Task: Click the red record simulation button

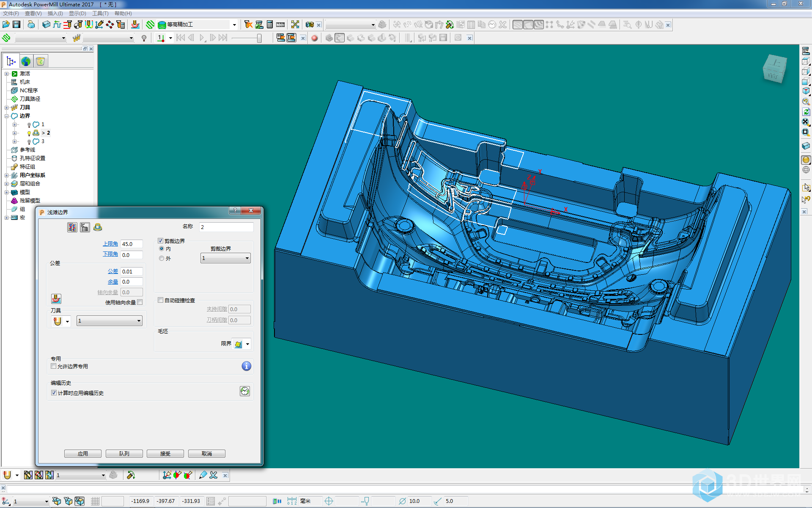Action: tap(314, 38)
